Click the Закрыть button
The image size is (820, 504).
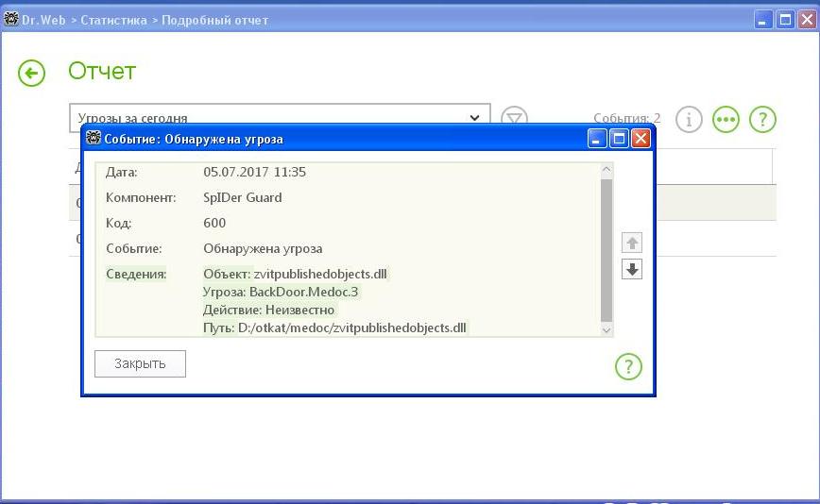(140, 363)
